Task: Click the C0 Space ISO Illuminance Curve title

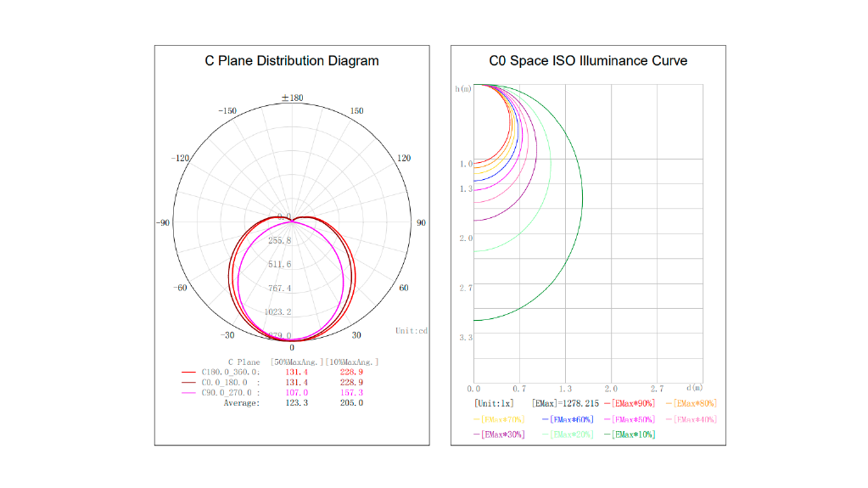Action: [588, 61]
